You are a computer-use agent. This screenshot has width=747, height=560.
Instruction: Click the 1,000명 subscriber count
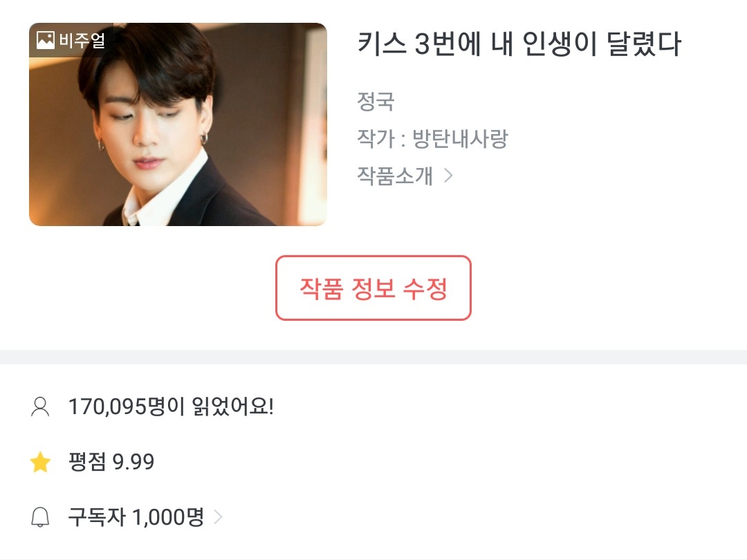click(168, 518)
